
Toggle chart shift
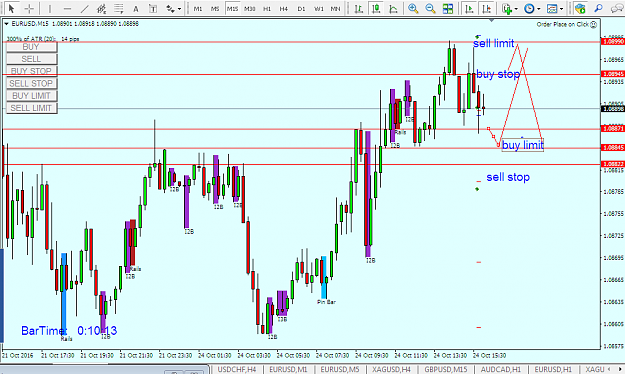[486, 8]
